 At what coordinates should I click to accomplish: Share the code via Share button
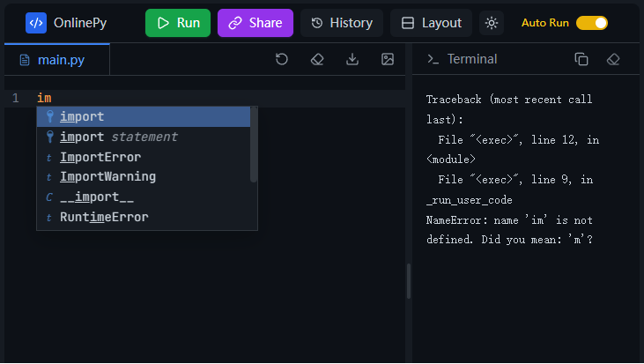coord(255,23)
